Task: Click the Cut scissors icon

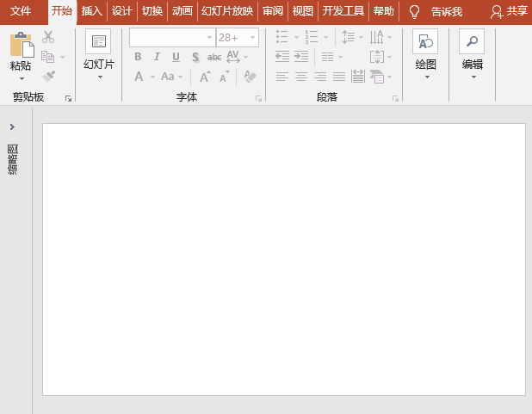Action: point(48,37)
